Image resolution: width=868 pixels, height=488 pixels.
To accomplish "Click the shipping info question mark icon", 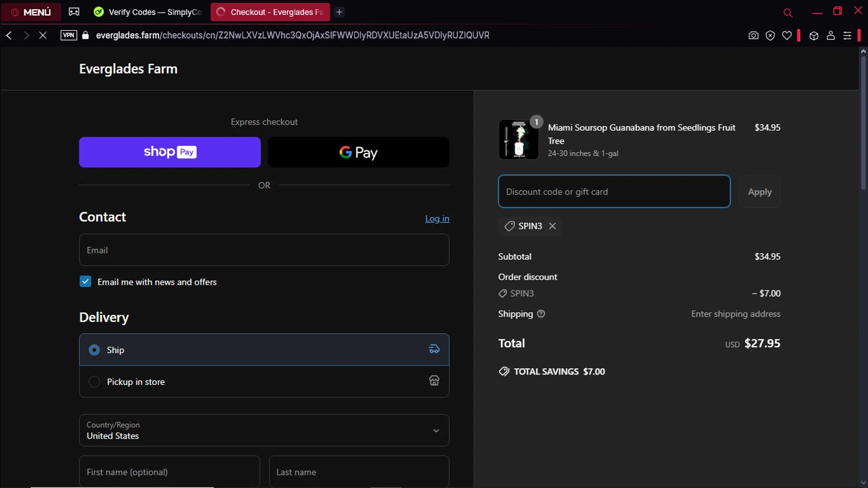I will pos(541,314).
